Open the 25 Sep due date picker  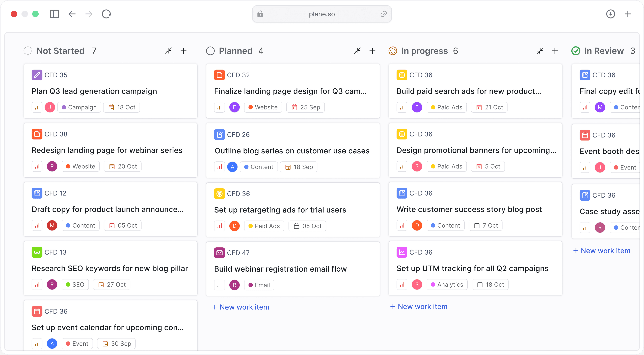306,107
